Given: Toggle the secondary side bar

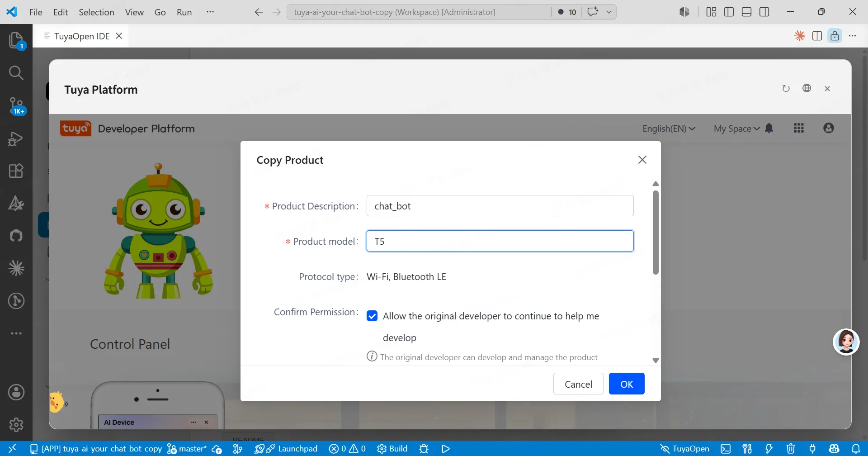Looking at the screenshot, I should point(764,12).
